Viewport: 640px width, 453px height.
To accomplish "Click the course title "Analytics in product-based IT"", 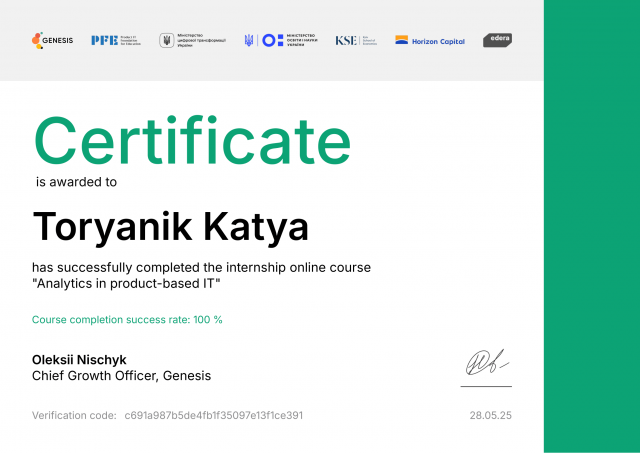I will (126, 284).
